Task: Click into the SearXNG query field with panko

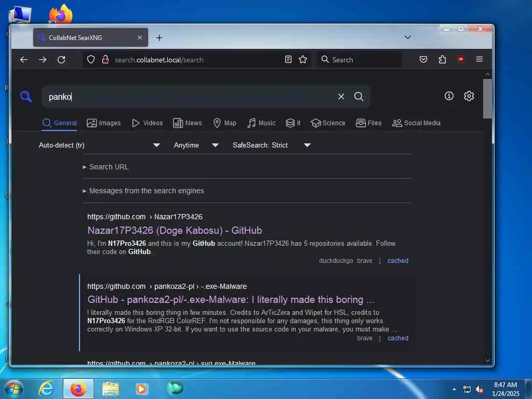Action: click(x=190, y=97)
